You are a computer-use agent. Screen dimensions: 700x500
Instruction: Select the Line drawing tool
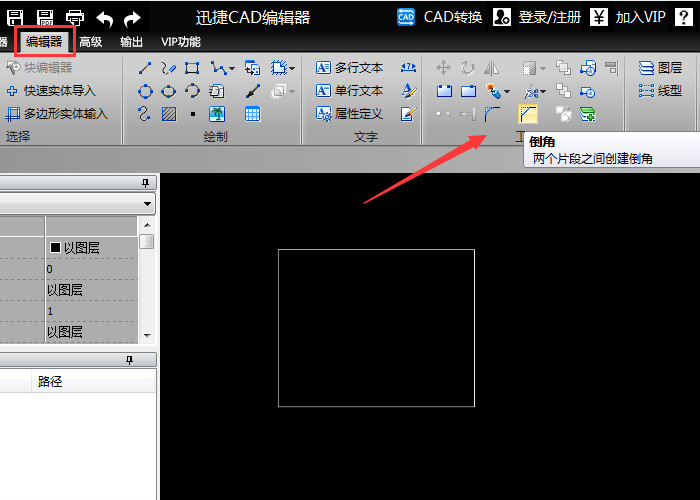[x=145, y=68]
